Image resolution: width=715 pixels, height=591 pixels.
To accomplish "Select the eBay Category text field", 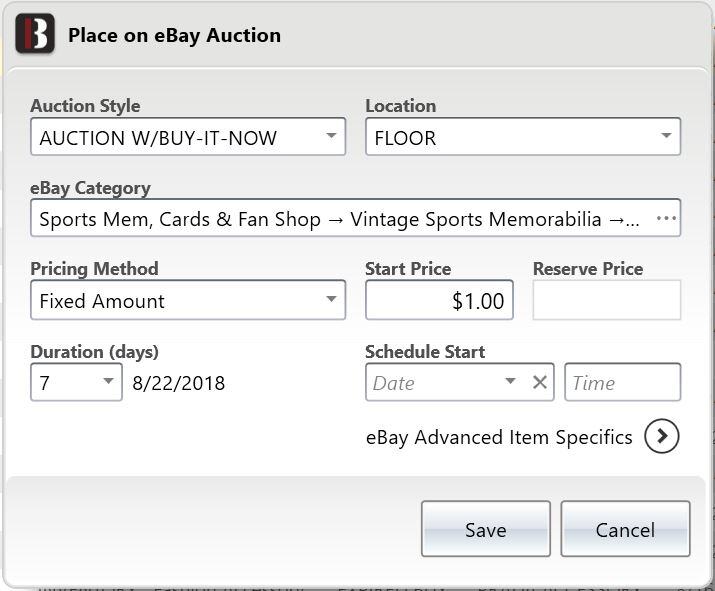I will pos(340,218).
